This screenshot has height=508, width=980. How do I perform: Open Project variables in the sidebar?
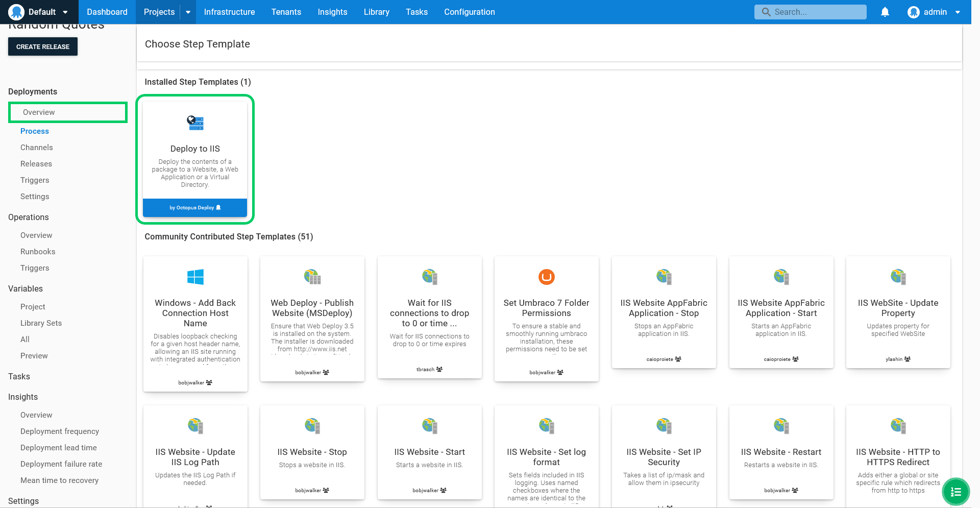[x=33, y=307]
